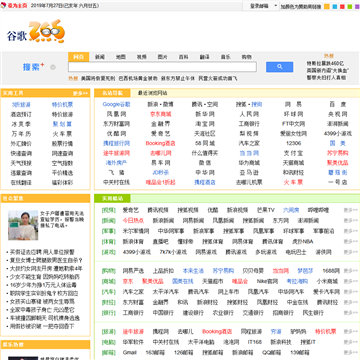Expand 更多>> on the [电脑] row
This screenshot has width=360, height=360.
point(351,342)
